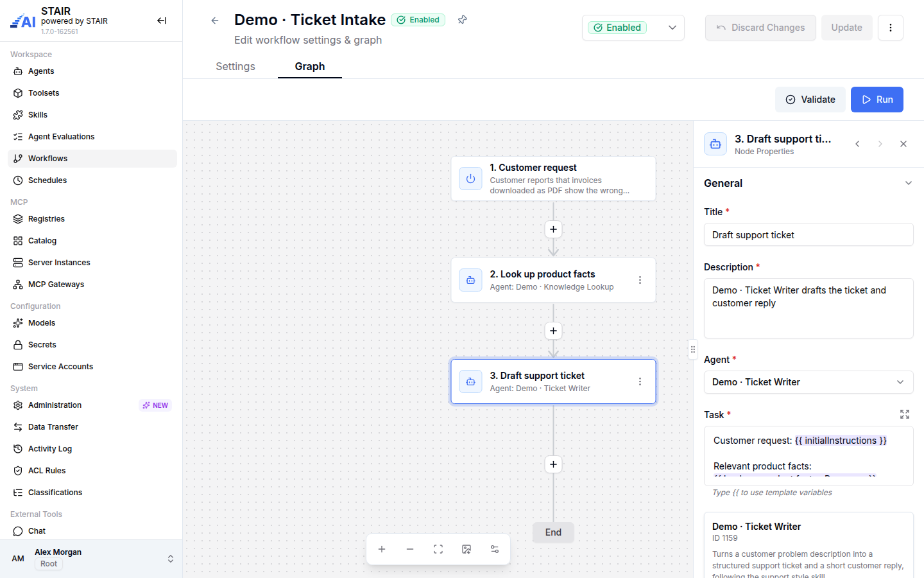Go to Agent Evaluations
Viewport: 924px width, 578px height.
92,137
